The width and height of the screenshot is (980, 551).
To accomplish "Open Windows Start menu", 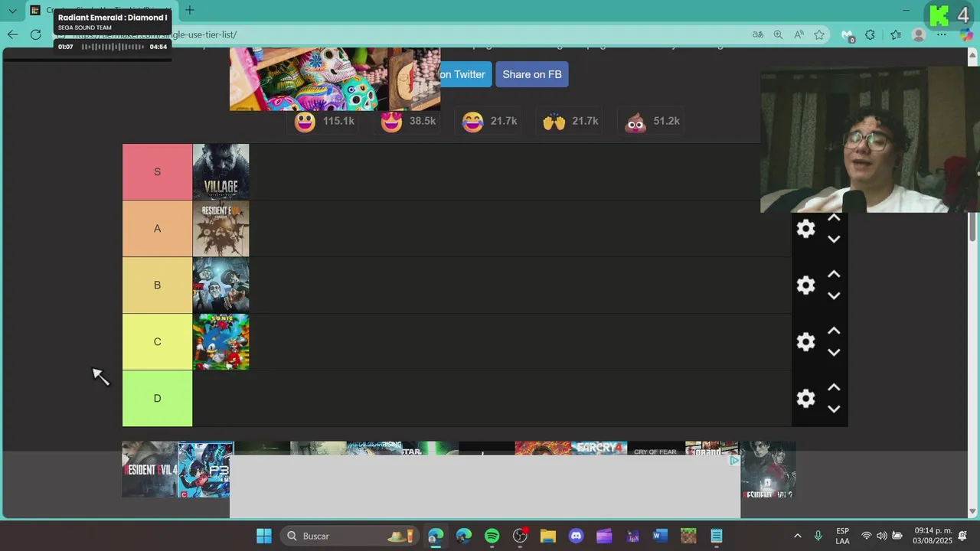I will tap(263, 536).
